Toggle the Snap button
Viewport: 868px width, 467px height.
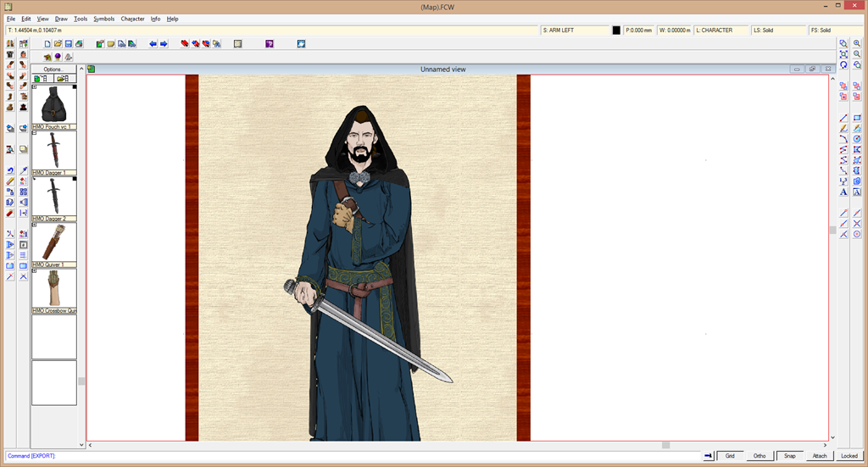coord(789,456)
